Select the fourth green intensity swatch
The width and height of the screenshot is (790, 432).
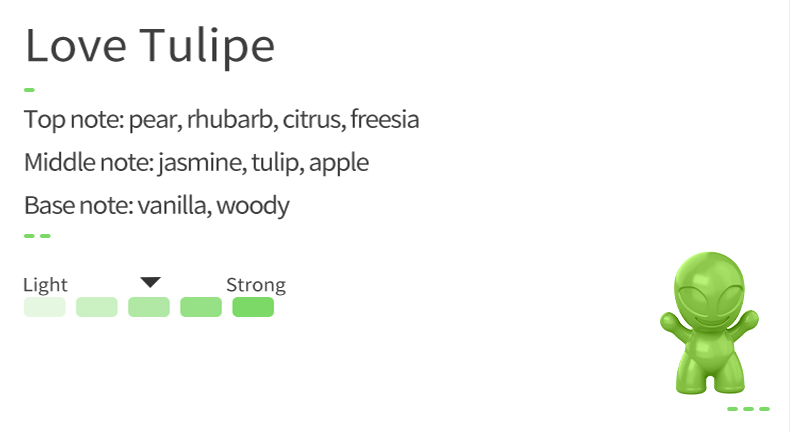click(x=201, y=307)
